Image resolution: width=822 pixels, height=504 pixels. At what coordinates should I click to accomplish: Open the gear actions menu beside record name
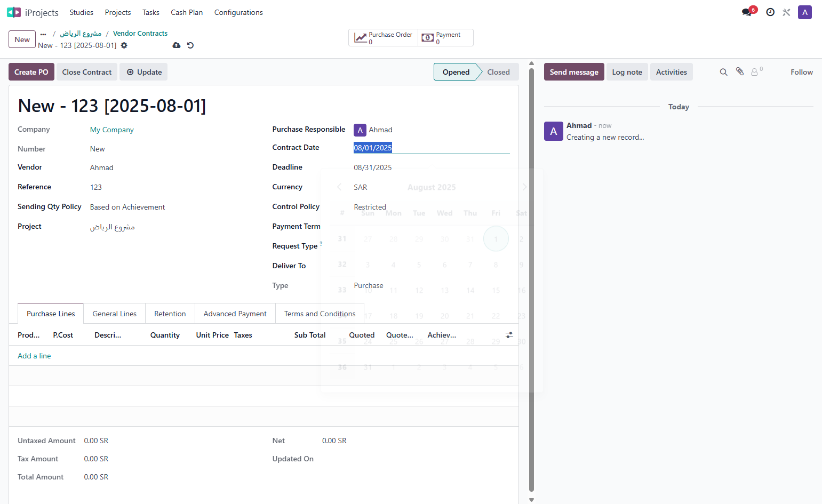pyautogui.click(x=124, y=45)
